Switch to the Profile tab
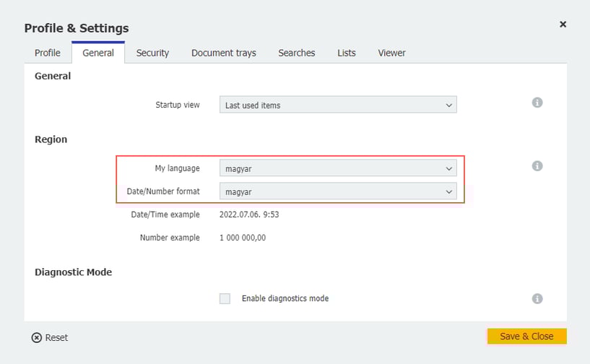590x364 pixels. point(48,53)
